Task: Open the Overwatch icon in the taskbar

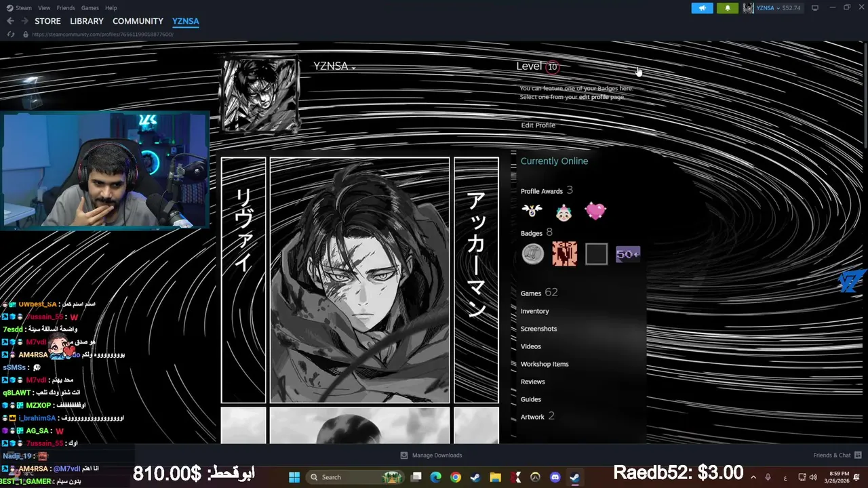Action: coord(535,477)
